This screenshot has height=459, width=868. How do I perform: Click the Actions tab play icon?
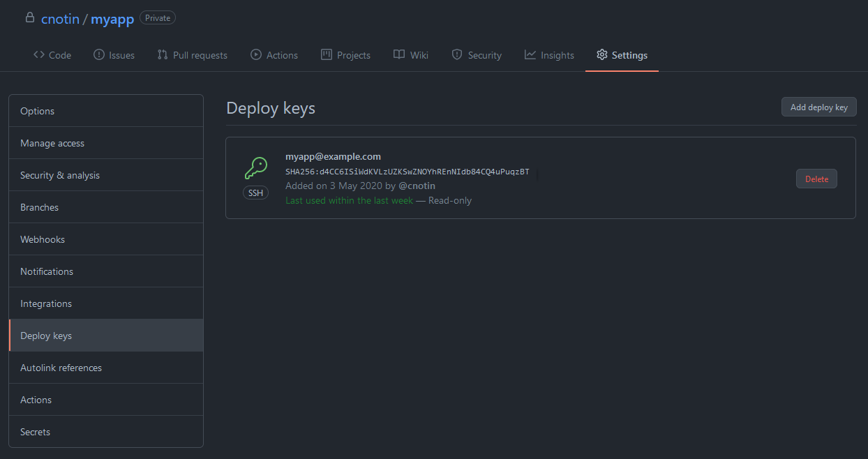(x=256, y=54)
